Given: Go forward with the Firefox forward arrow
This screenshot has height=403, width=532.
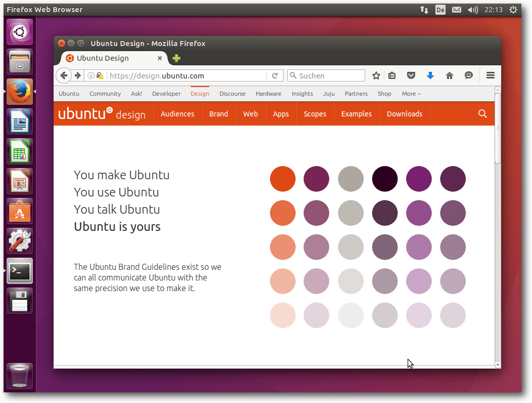Looking at the screenshot, I should [78, 75].
